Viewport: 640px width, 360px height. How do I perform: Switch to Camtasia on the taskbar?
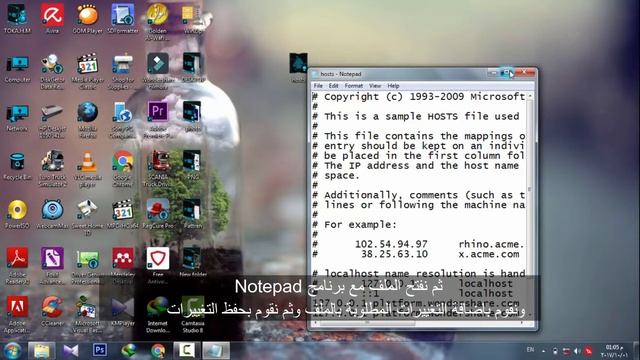pyautogui.click(x=187, y=350)
